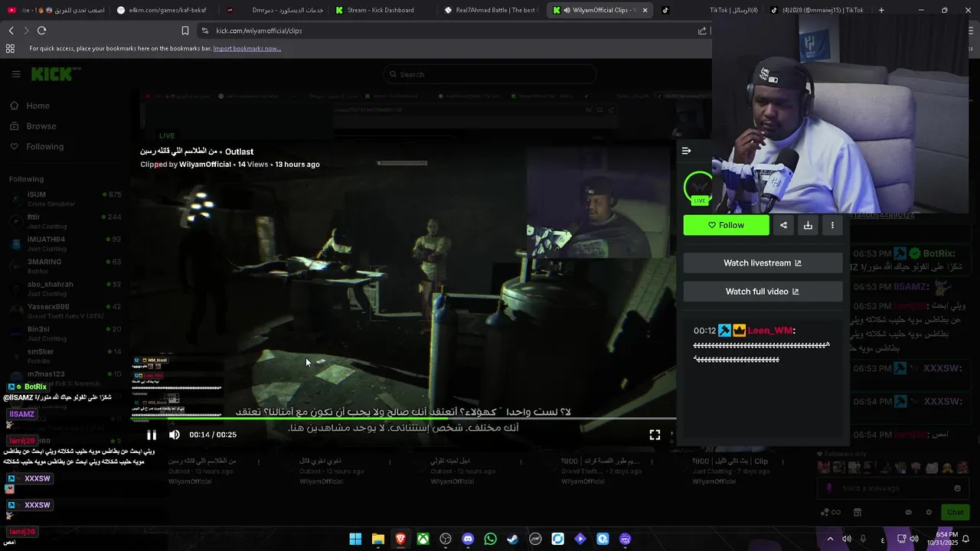Click the green Chat button in stream chat
This screenshot has height=551, width=980.
coord(955,512)
